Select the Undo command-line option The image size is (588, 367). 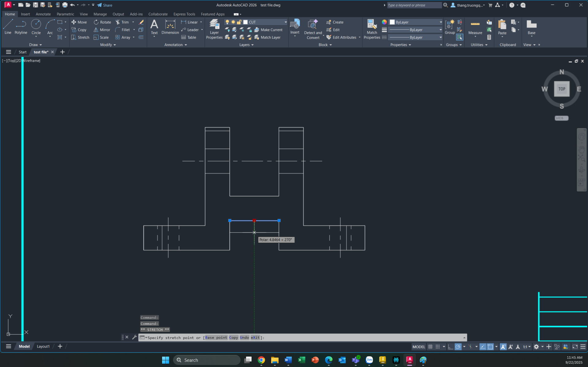pyautogui.click(x=244, y=337)
